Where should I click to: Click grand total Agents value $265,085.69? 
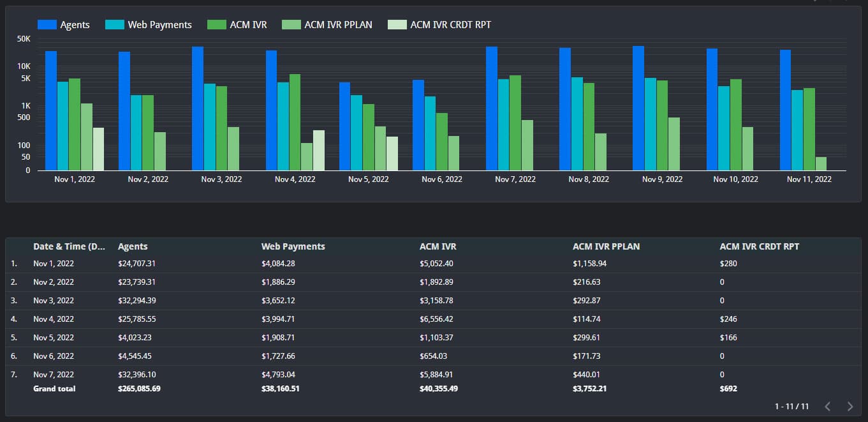(139, 388)
